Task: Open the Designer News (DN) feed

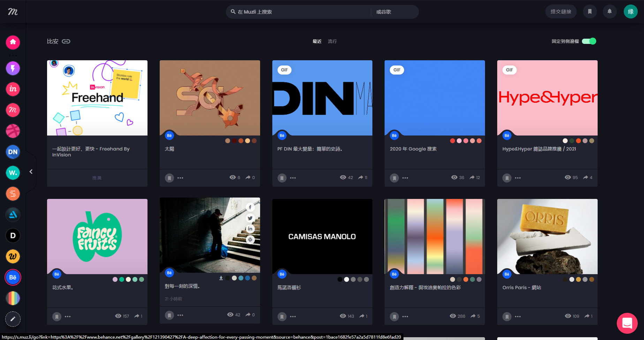Action: (x=13, y=152)
